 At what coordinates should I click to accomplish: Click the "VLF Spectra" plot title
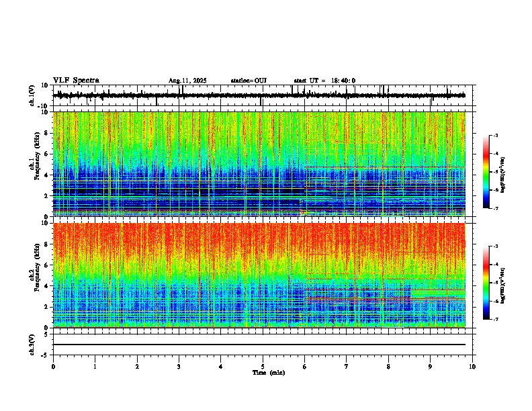[x=76, y=81]
